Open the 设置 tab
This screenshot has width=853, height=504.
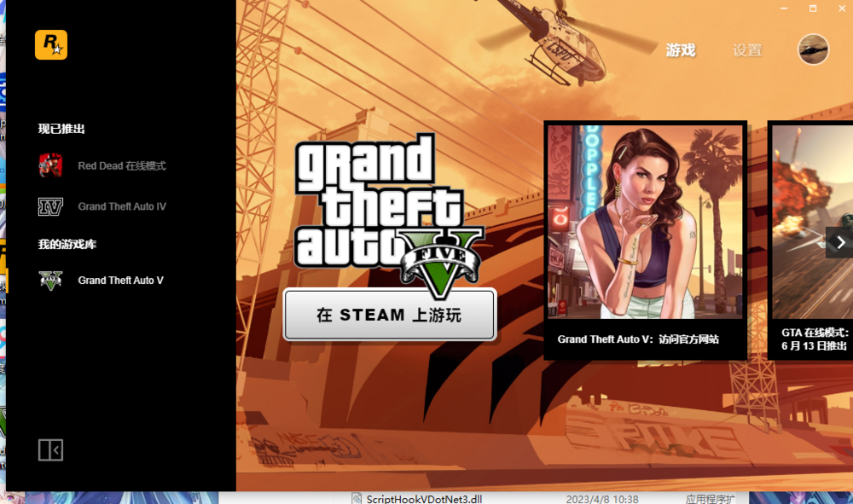[746, 50]
